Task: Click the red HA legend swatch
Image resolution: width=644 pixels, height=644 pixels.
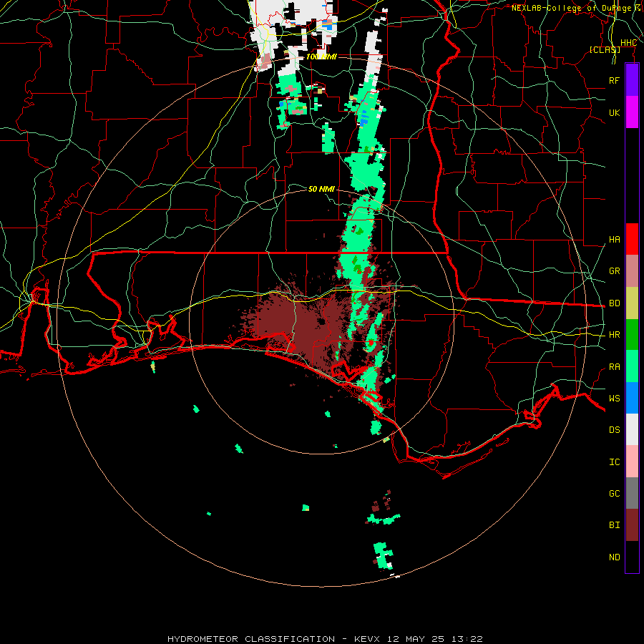Action: [x=632, y=239]
